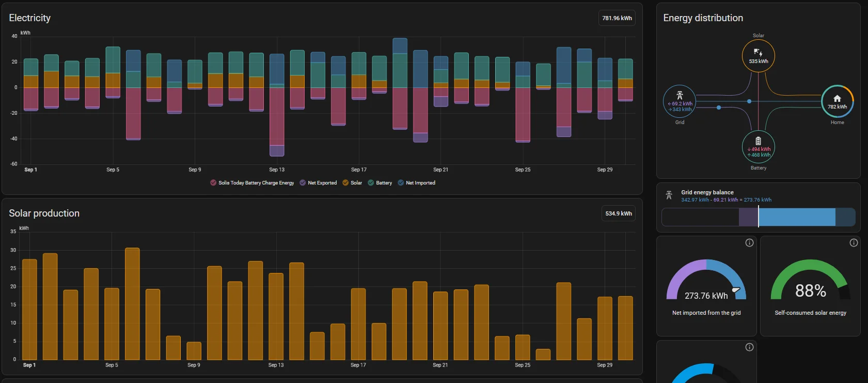
Task: Toggle the Battery legend series
Action: pos(380,183)
